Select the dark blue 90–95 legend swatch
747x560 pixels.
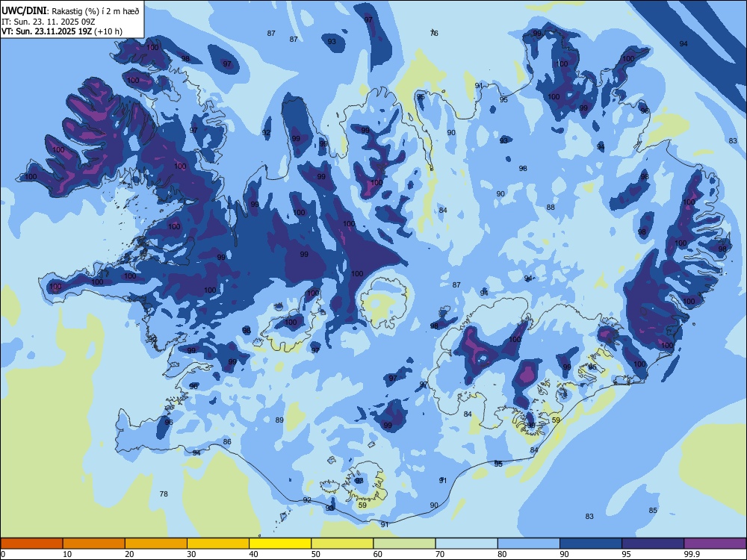(591, 544)
